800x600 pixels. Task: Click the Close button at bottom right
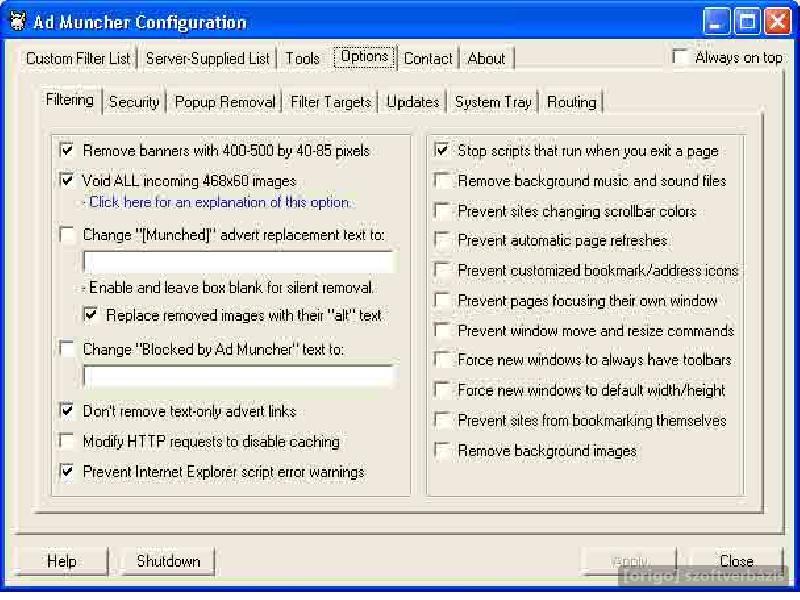pyautogui.click(x=736, y=561)
